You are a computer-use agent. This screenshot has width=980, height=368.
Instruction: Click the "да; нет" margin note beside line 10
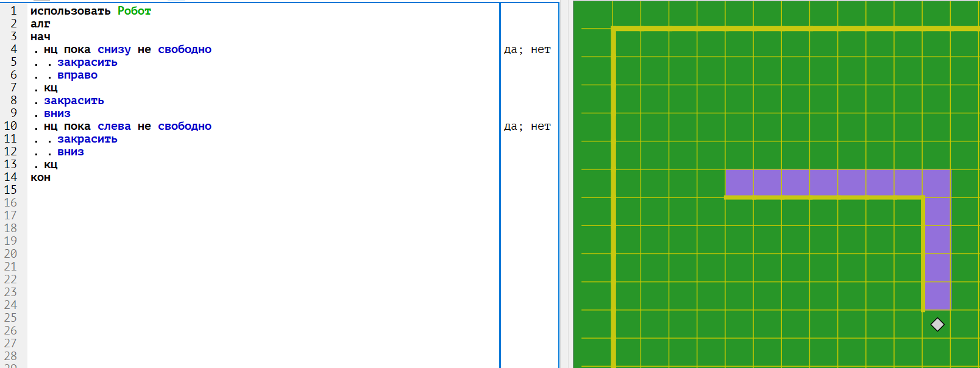527,126
